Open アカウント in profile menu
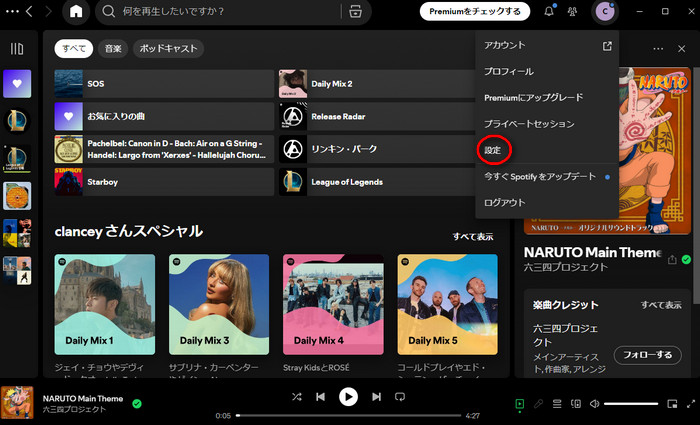Viewport: 700px width, 425px height. pos(547,45)
